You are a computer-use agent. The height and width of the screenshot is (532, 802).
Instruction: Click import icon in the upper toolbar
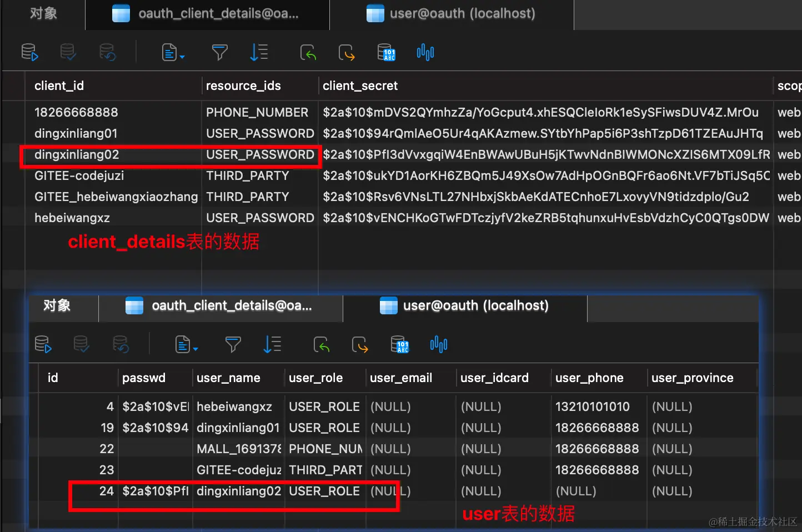tap(308, 52)
